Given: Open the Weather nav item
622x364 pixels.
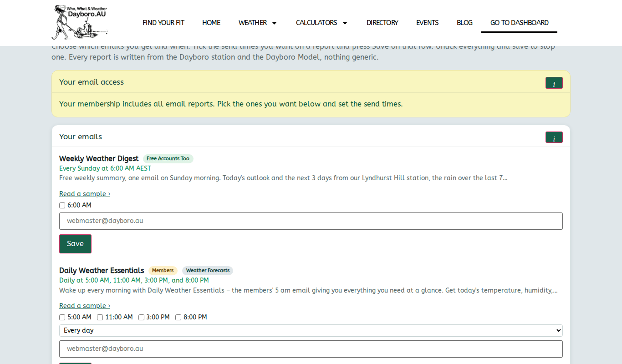Looking at the screenshot, I should [x=253, y=23].
